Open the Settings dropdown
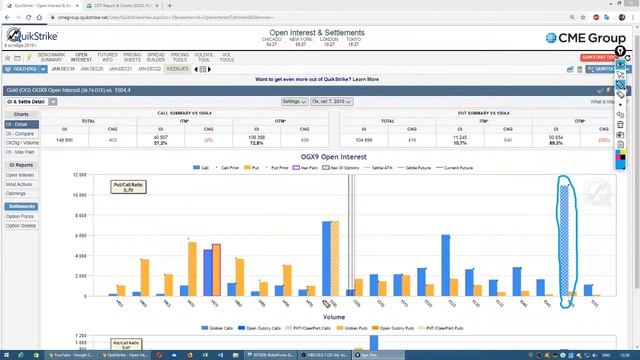The height and width of the screenshot is (360, 640). click(x=294, y=102)
